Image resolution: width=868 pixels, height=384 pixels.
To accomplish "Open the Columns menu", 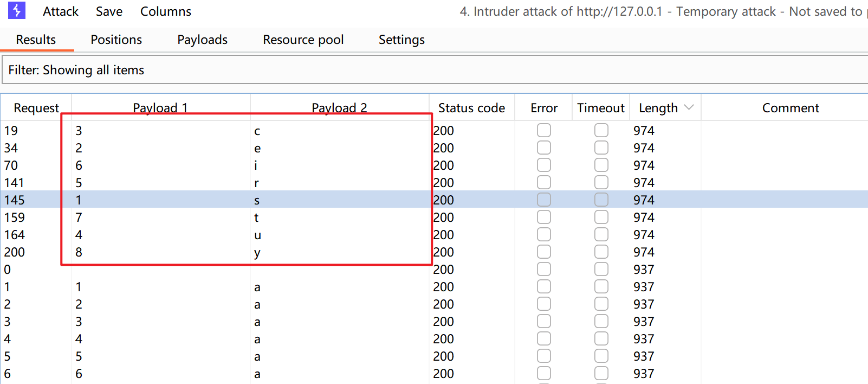I will click(165, 11).
